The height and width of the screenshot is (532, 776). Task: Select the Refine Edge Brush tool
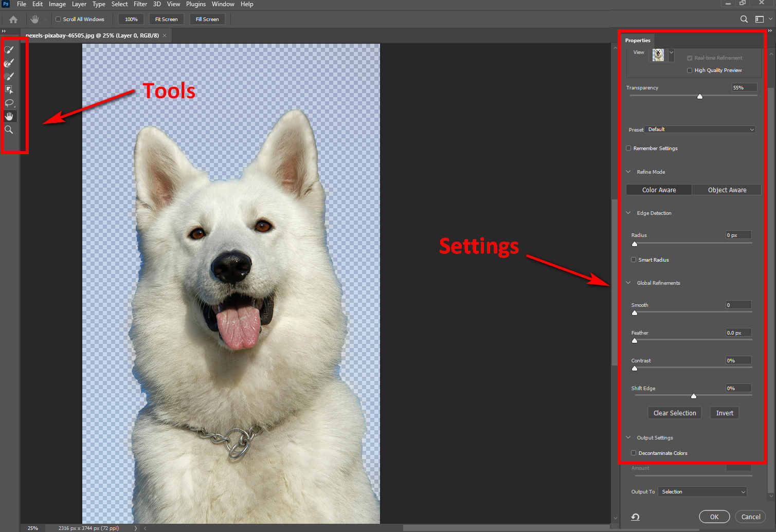tap(9, 63)
